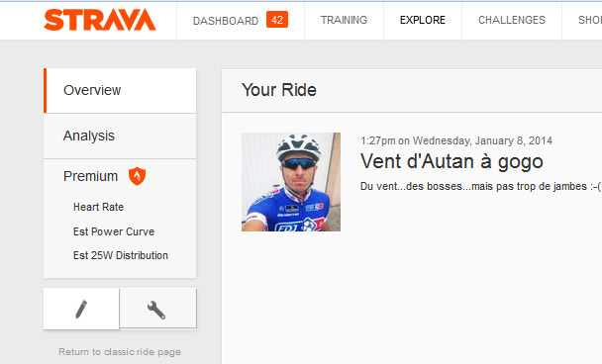The width and height of the screenshot is (602, 364).
Task: Click the Premium shield badge icon
Action: point(137,176)
